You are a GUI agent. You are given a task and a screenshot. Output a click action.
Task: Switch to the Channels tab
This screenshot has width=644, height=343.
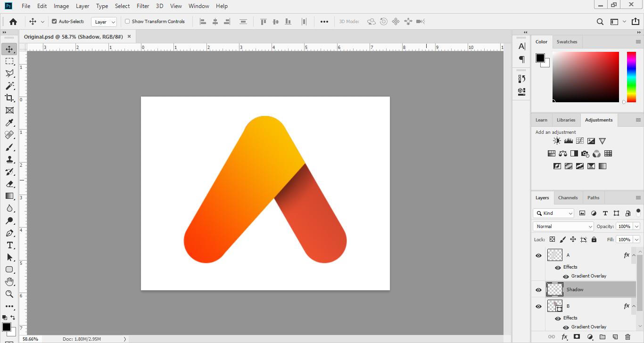[x=568, y=198]
